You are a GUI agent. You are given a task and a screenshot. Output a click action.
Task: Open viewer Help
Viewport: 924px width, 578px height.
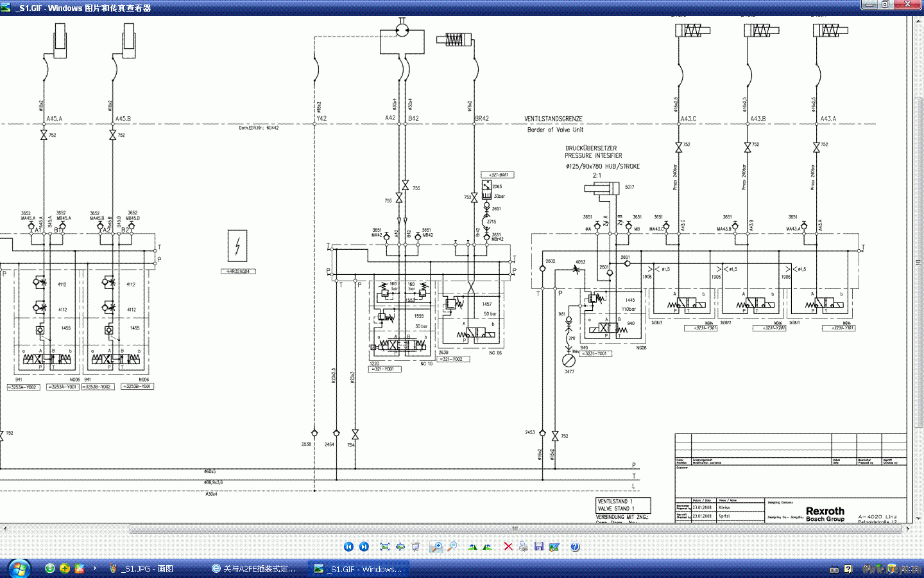[x=575, y=547]
